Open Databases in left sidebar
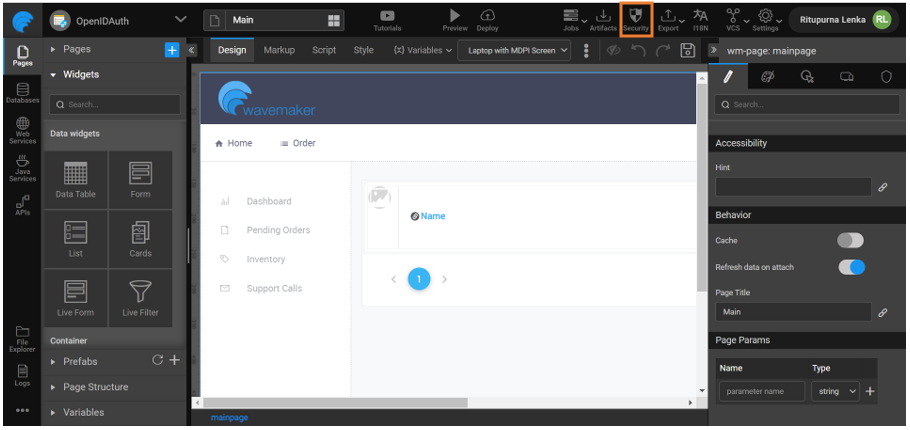The width and height of the screenshot is (910, 430). point(22,93)
